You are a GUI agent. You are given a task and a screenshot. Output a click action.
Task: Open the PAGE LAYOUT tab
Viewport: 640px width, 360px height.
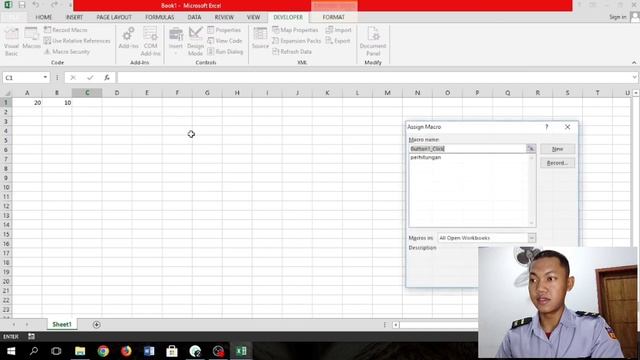[114, 17]
